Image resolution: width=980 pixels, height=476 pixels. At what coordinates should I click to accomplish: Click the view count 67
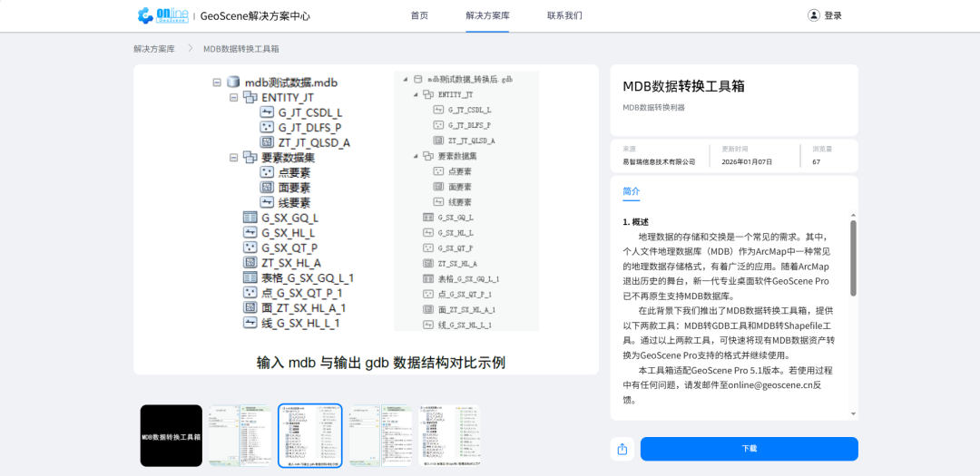(x=817, y=161)
